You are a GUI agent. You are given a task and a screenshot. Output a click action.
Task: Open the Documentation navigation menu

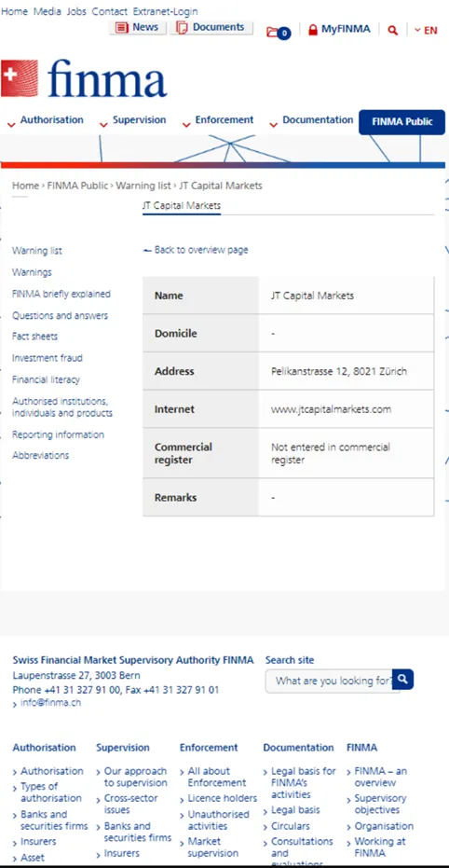[x=311, y=120]
